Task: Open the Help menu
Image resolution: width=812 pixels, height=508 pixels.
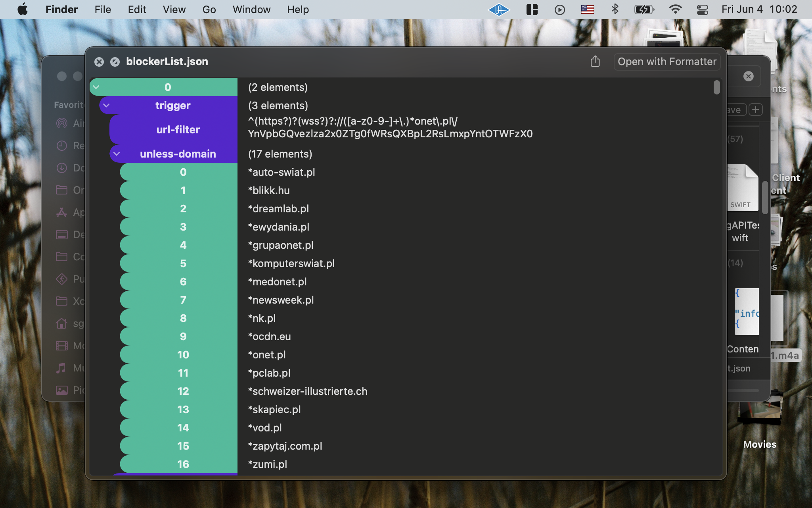Action: (x=298, y=10)
